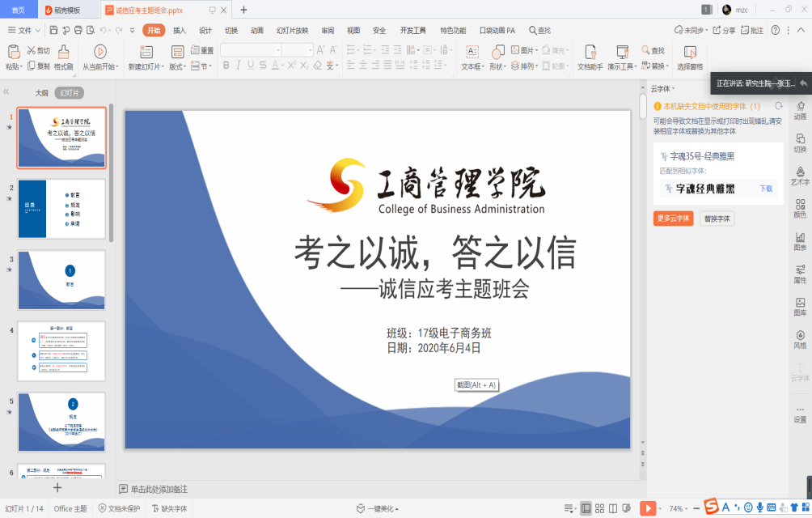Open the 节 section dropdown
The height and width of the screenshot is (518, 812).
pyautogui.click(x=202, y=66)
